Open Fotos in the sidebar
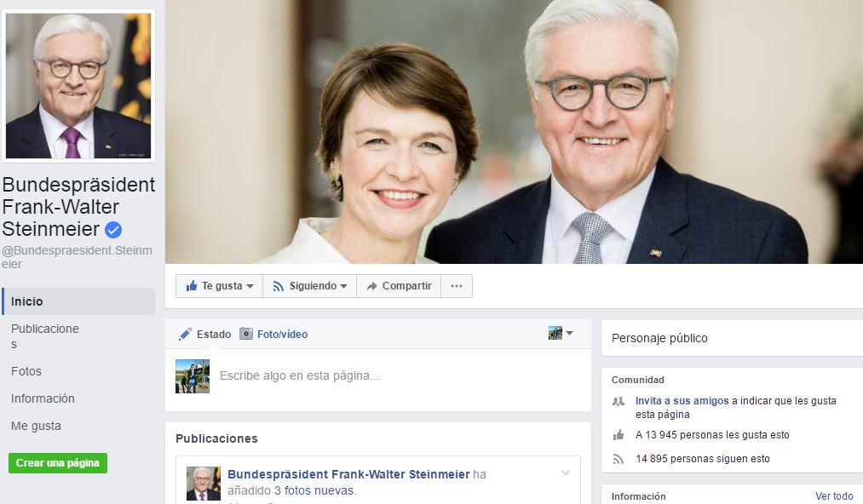Viewport: 863px width, 504px height. click(26, 371)
